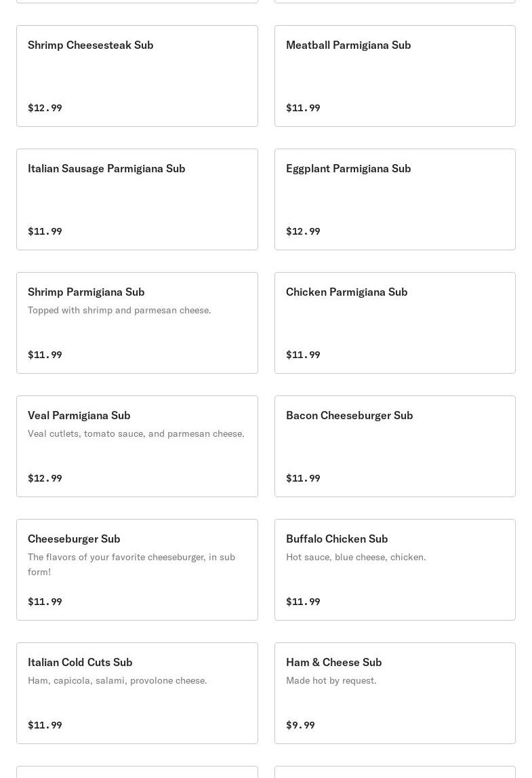Open the Shrimp Cheesesteak Sub item
This screenshot has height=778, width=532.
(137, 75)
